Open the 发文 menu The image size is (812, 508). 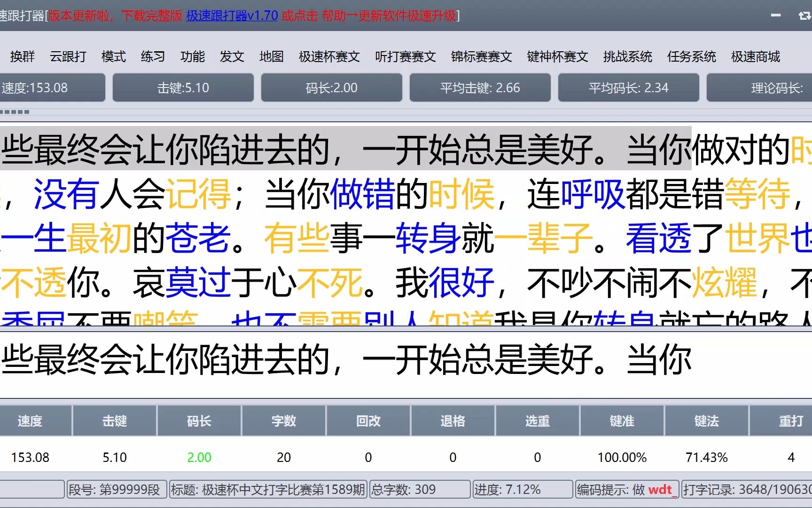click(x=232, y=56)
